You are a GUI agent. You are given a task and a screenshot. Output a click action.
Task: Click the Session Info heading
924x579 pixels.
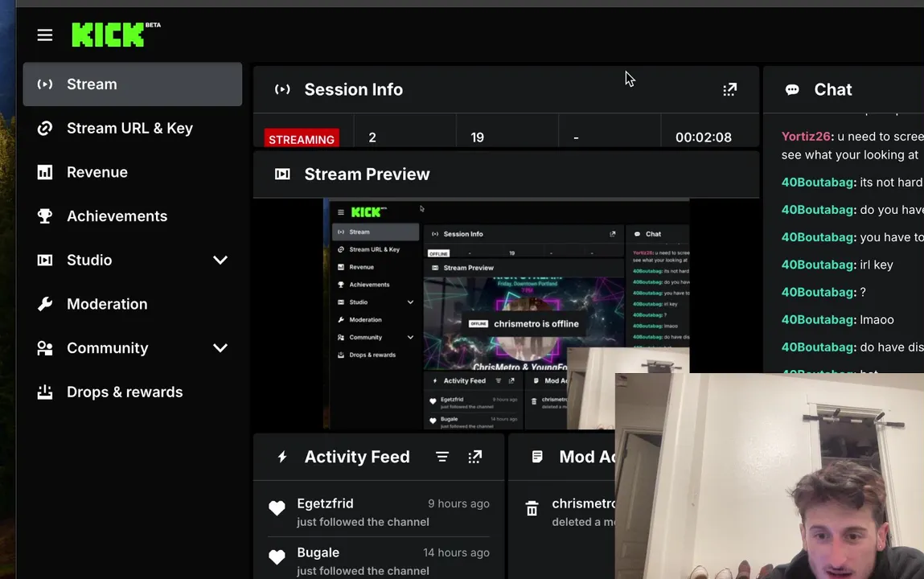pos(354,89)
